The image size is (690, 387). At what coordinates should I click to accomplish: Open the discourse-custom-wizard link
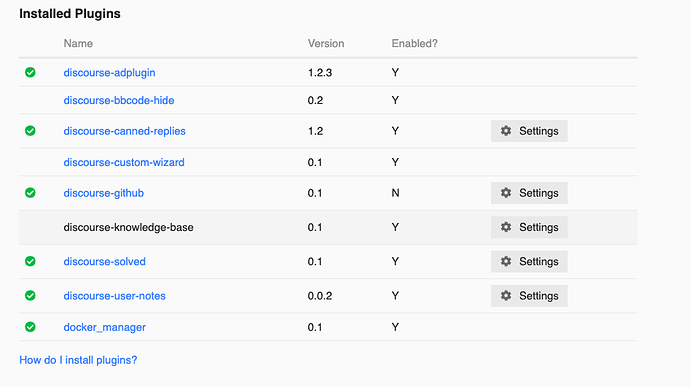click(x=124, y=162)
